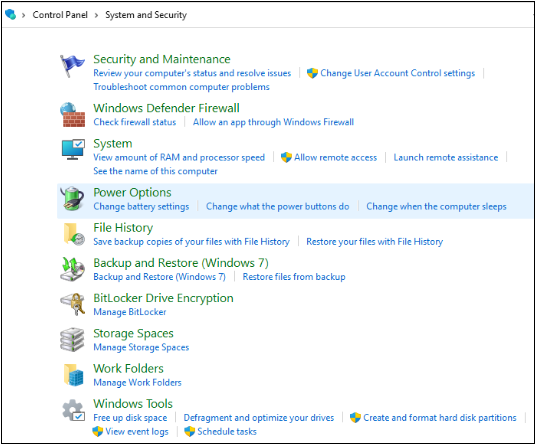The width and height of the screenshot is (536, 445).
Task: Click shield icon beside Allow remote access
Action: point(286,157)
